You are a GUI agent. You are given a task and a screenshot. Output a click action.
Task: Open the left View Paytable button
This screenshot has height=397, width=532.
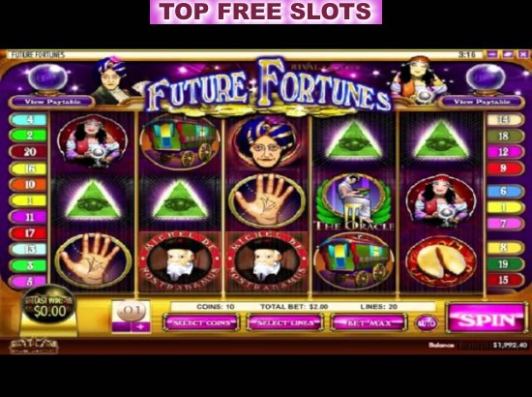[x=51, y=102]
